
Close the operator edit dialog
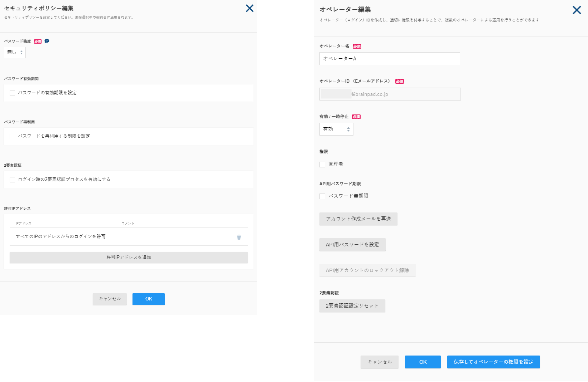[x=577, y=10]
